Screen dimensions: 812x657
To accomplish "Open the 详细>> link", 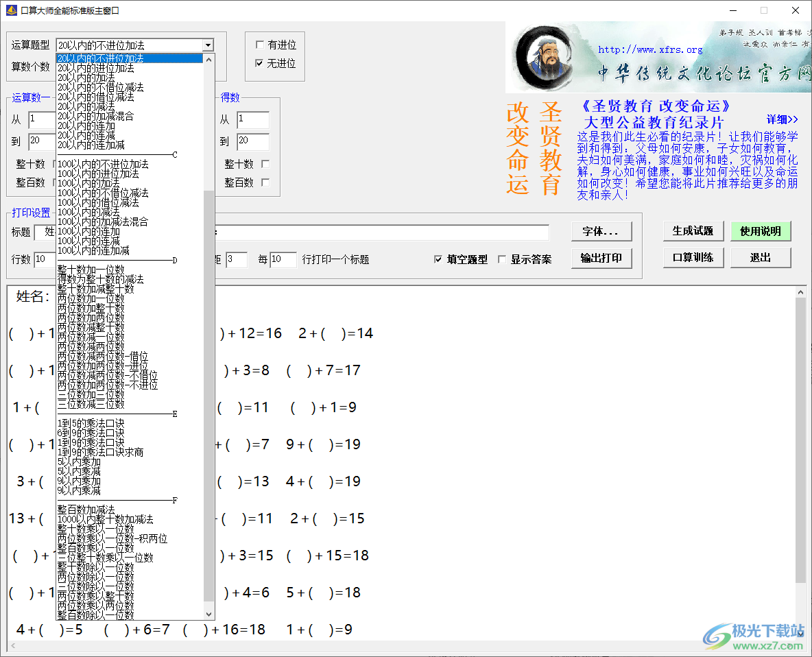I will (x=782, y=119).
